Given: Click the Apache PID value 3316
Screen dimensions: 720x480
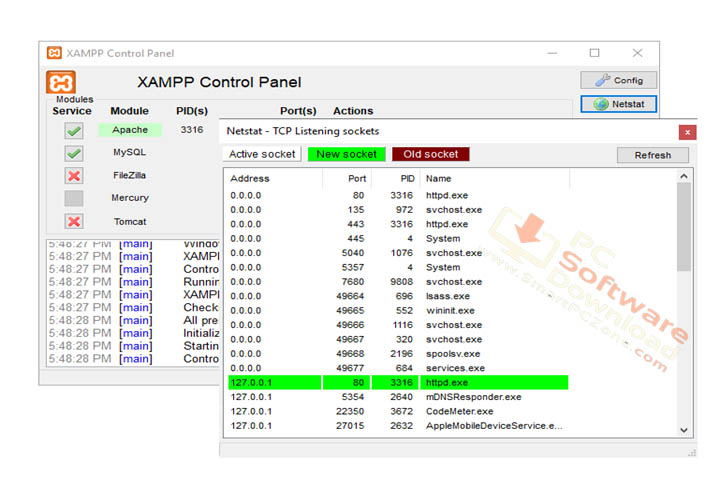Looking at the screenshot, I should [191, 130].
